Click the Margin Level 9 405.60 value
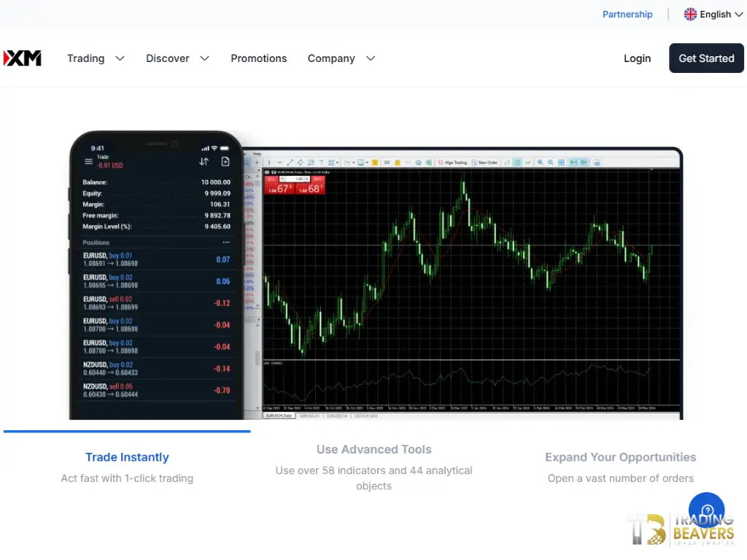The height and width of the screenshot is (560, 747). (217, 227)
